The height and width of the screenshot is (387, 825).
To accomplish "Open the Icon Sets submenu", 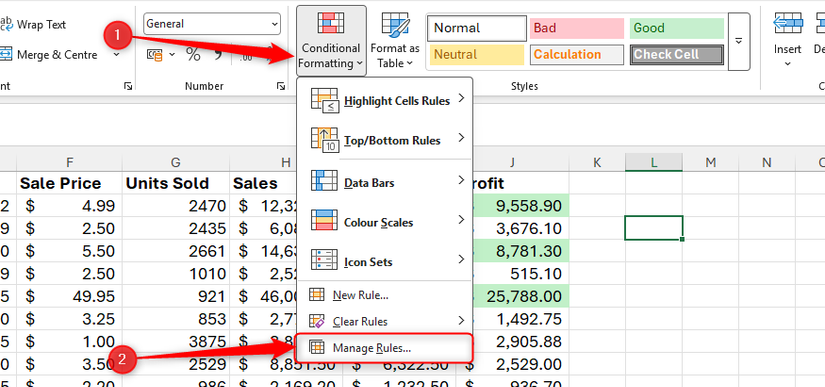I will (385, 261).
